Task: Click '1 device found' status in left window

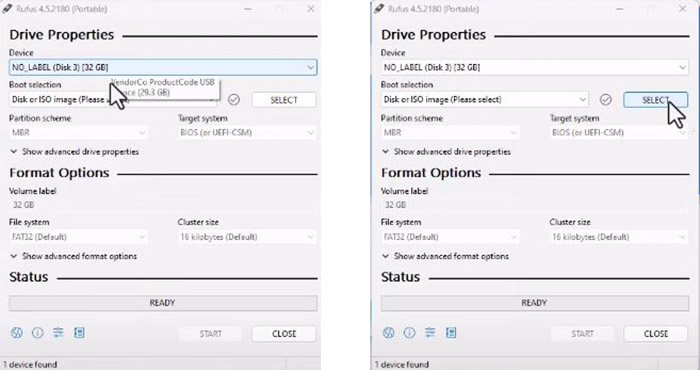Action: coord(29,365)
